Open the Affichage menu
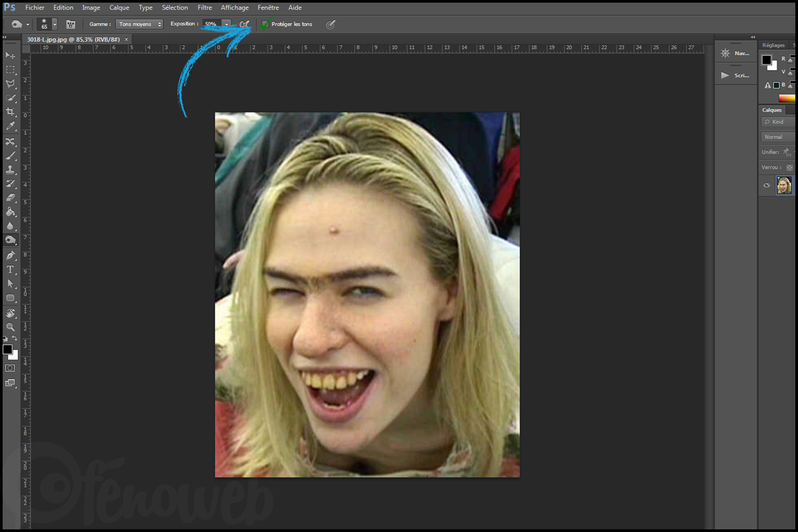Screen dimensions: 798x532 click(x=235, y=7)
